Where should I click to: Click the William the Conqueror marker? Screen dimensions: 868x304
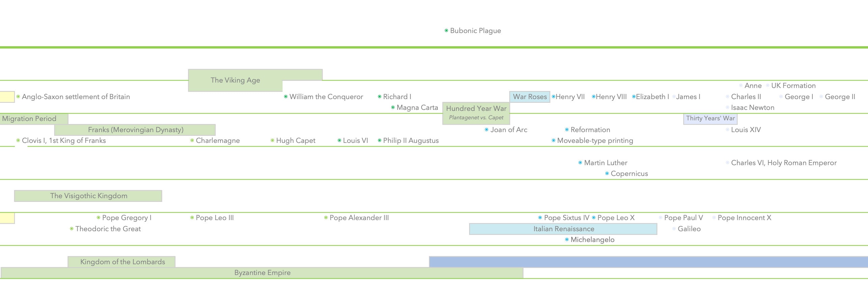click(285, 96)
